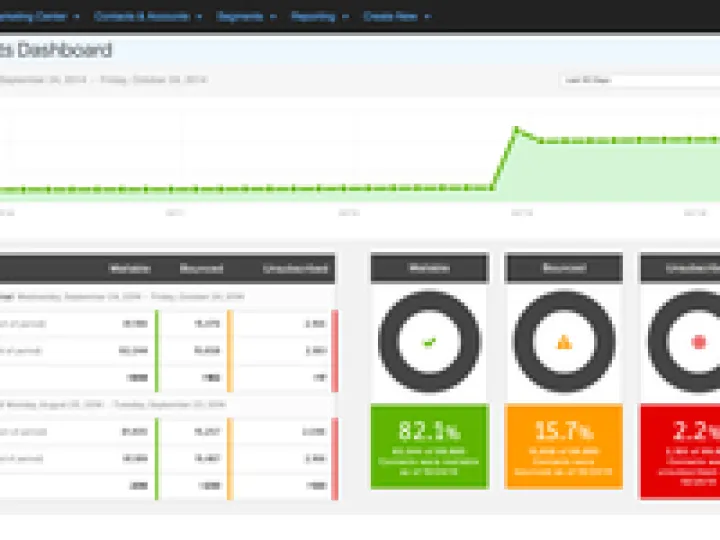
Task: Click the Mailable card header above the green donut
Action: click(430, 267)
